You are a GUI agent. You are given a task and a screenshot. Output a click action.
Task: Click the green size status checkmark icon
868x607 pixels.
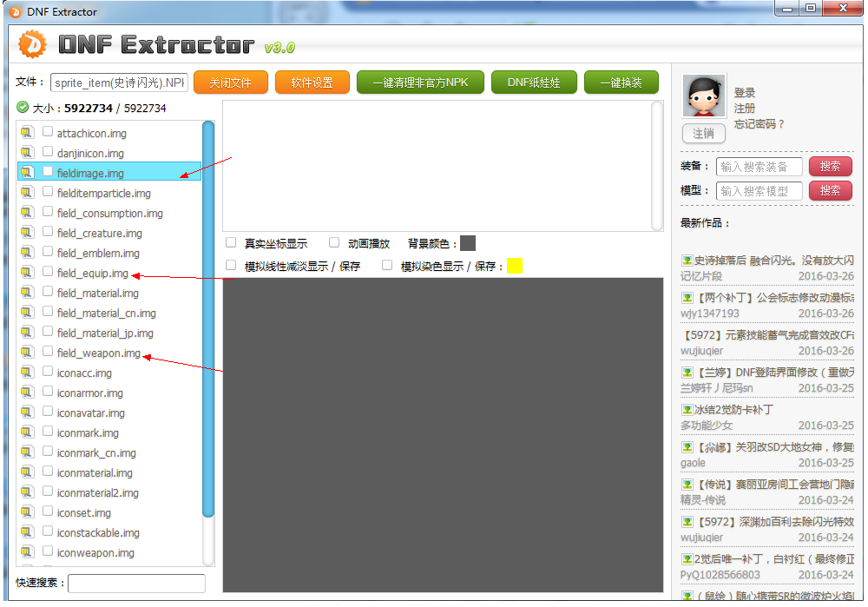point(23,108)
